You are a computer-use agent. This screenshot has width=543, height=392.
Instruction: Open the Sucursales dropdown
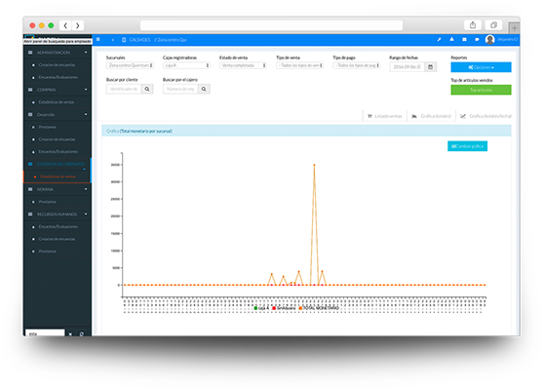[130, 65]
